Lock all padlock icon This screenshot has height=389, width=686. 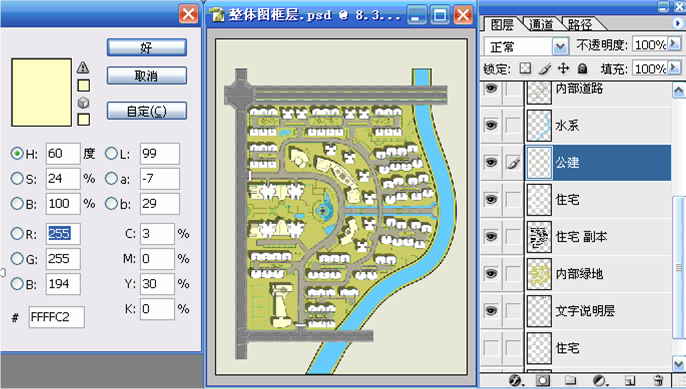click(x=582, y=68)
